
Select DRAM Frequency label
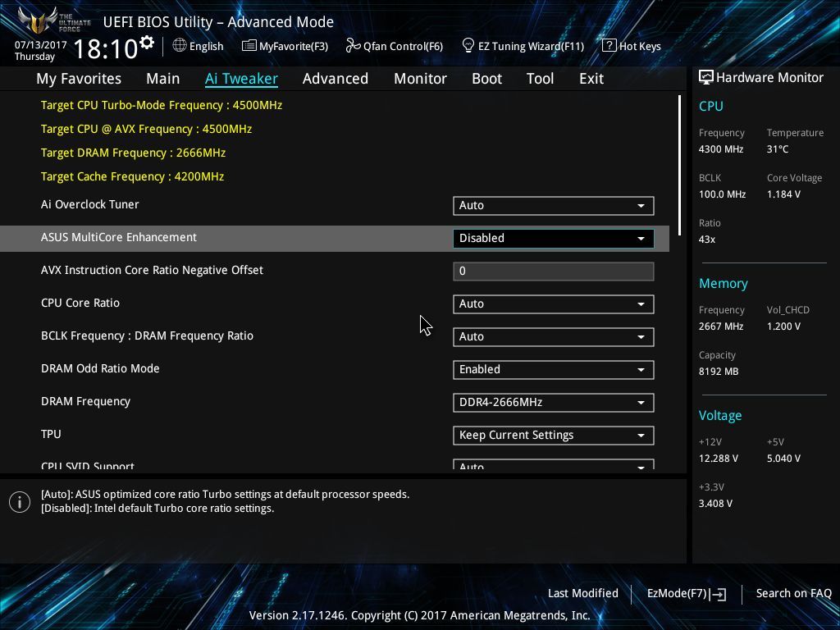pos(85,401)
